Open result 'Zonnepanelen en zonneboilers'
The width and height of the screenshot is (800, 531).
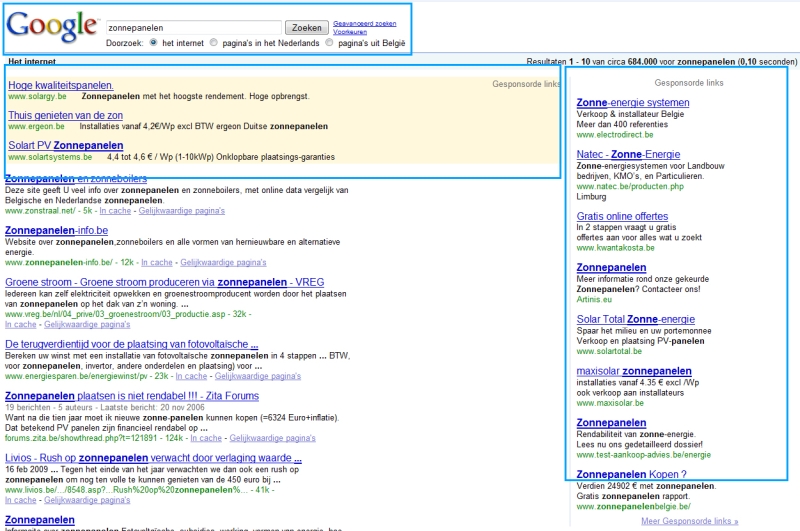pos(76,179)
